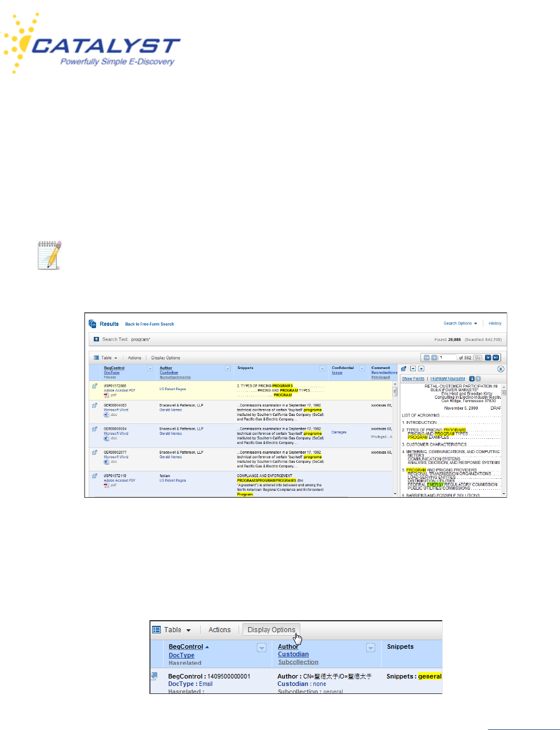
Task: Sort by Issue column header link
Action: 337,372
